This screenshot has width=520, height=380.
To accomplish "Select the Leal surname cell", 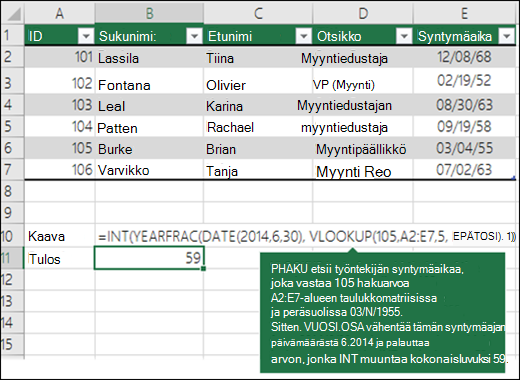I will coord(149,105).
